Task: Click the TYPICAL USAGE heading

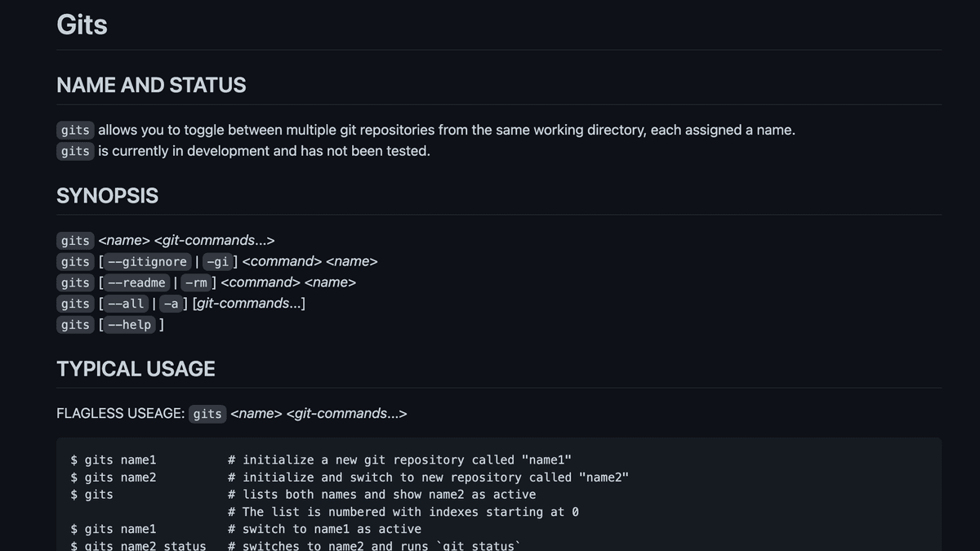Action: [x=136, y=368]
